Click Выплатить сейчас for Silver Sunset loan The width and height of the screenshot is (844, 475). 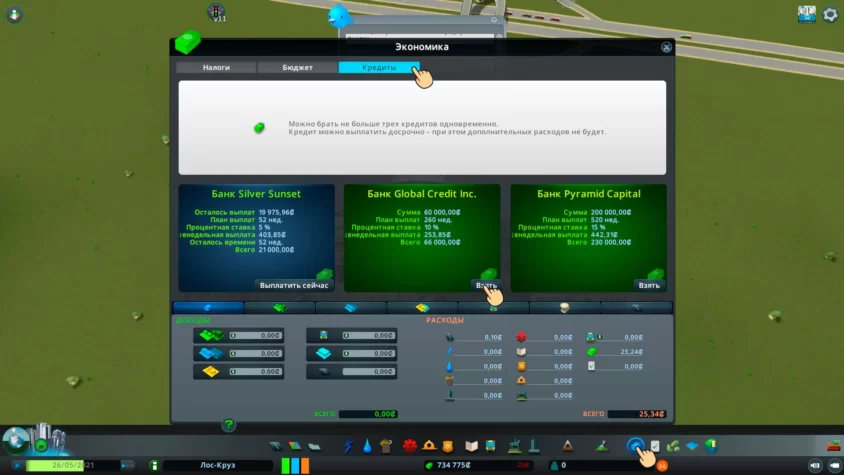(x=294, y=285)
